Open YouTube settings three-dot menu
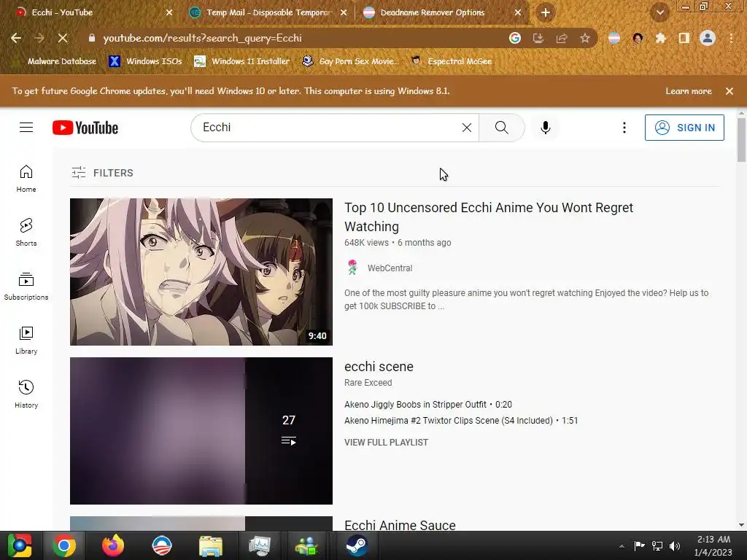The height and width of the screenshot is (560, 747). (x=624, y=128)
